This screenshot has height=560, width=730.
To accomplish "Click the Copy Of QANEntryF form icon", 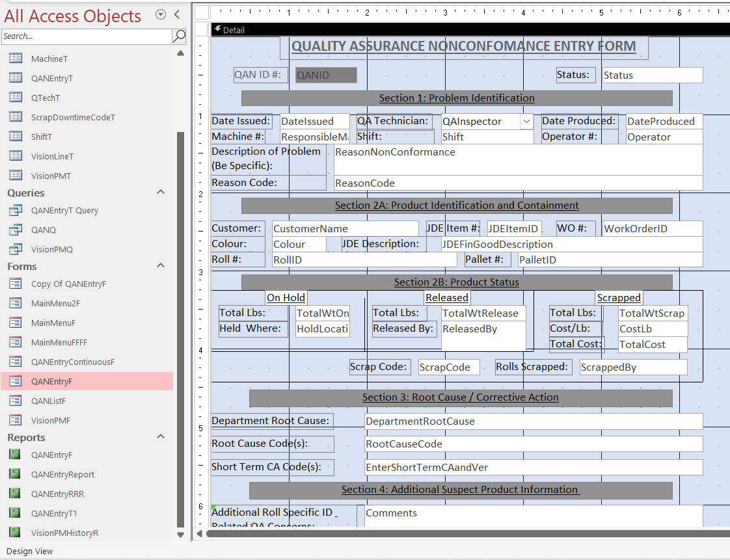I will coord(16,284).
